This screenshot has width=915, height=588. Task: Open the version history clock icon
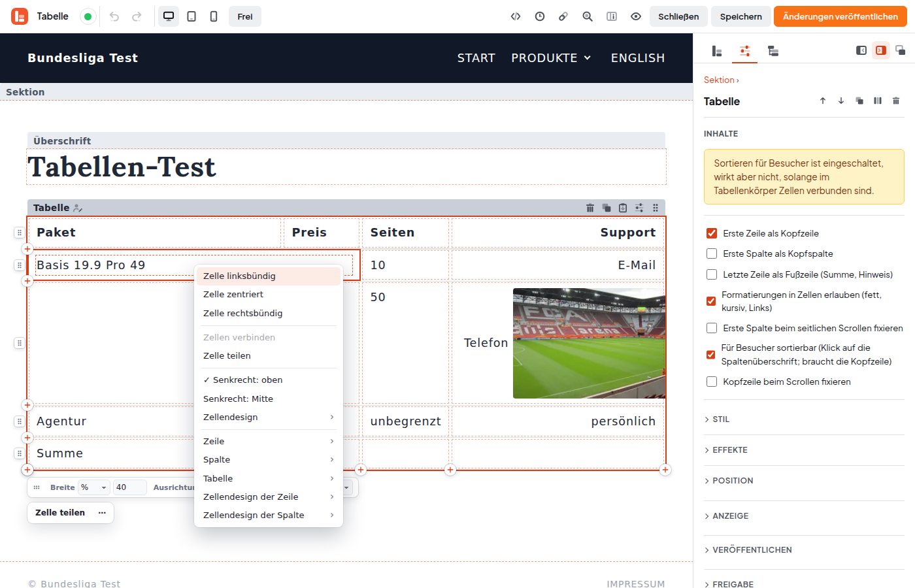[540, 16]
